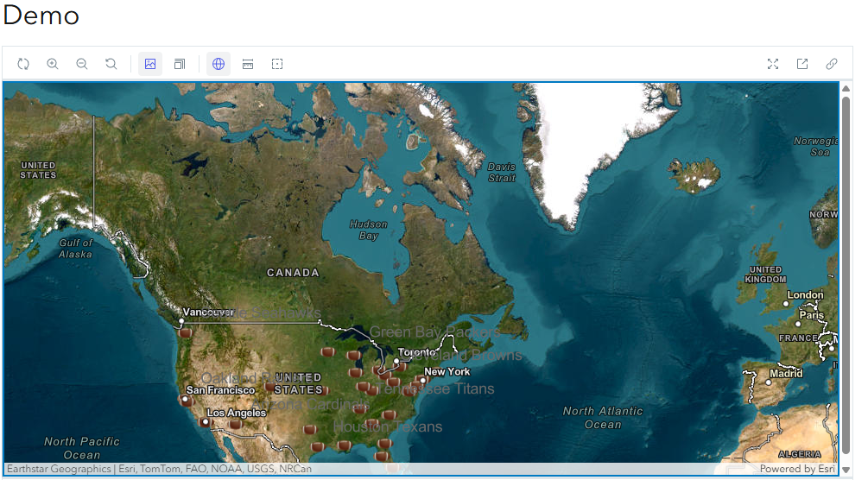
Task: Activate the rectangular selection tool
Action: tap(277, 64)
